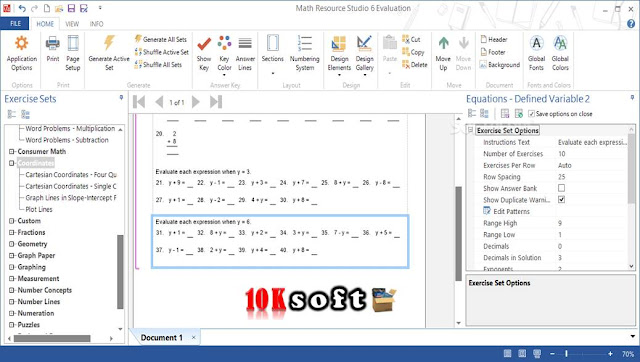640x362 pixels.
Task: Set document Background
Action: click(x=500, y=64)
